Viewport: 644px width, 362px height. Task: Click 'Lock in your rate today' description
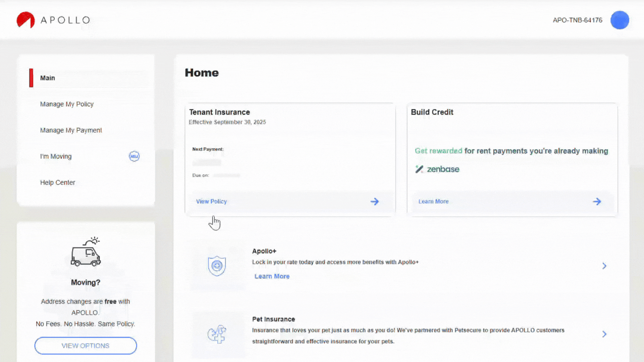click(x=335, y=262)
